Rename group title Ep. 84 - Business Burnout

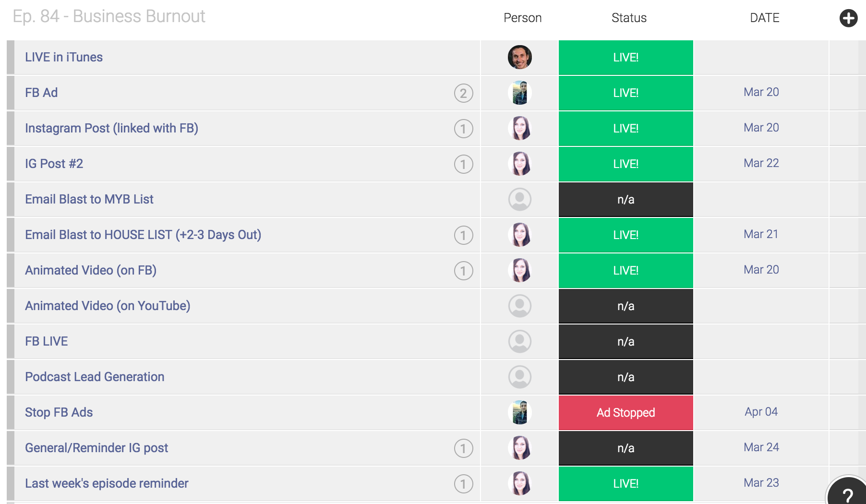point(109,16)
